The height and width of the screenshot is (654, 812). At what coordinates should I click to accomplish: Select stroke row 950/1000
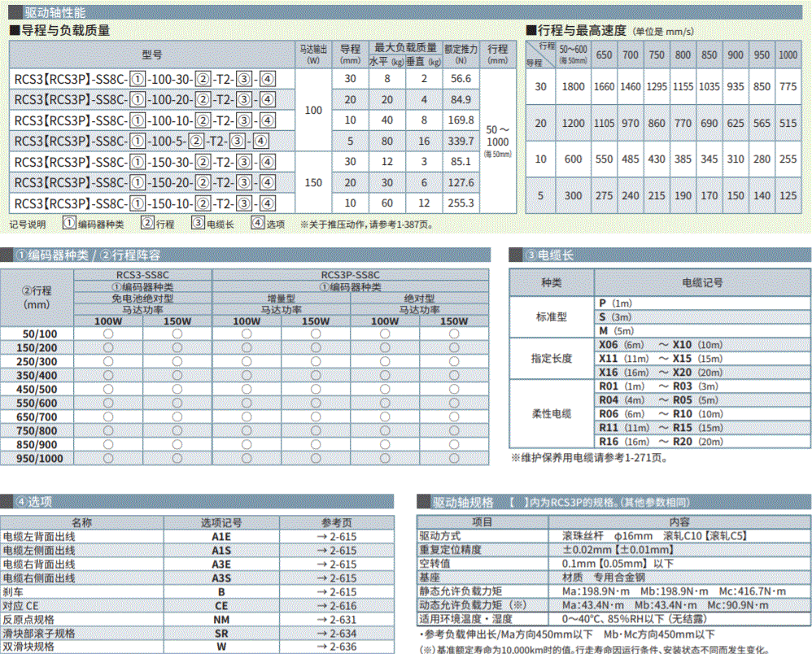(x=244, y=458)
